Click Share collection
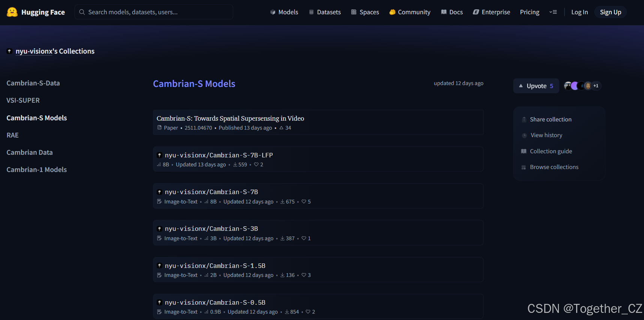Viewport: 644px width, 320px height. pyautogui.click(x=551, y=120)
